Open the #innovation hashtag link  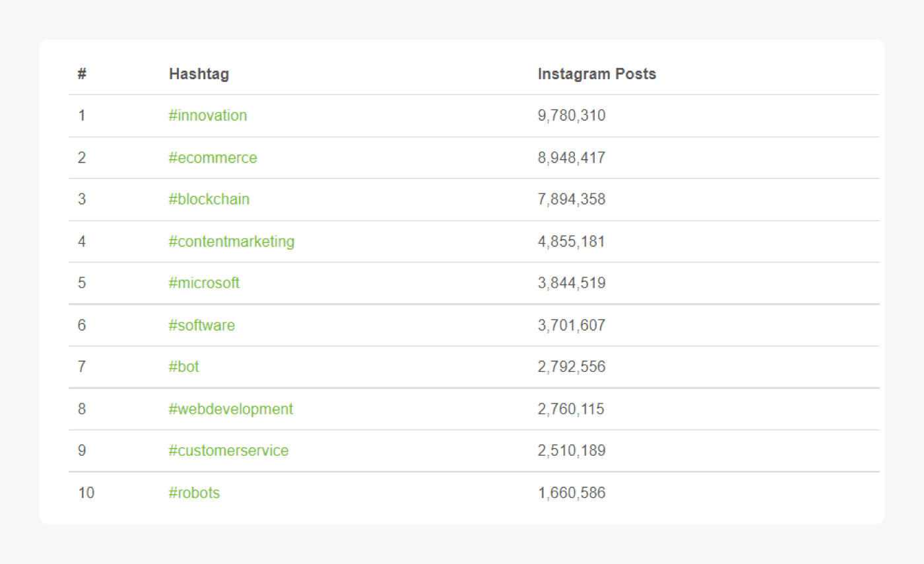point(207,116)
